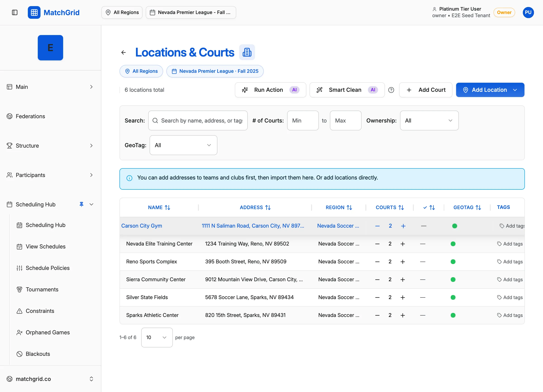Click the Smart Clean magic wand icon

(x=319, y=90)
